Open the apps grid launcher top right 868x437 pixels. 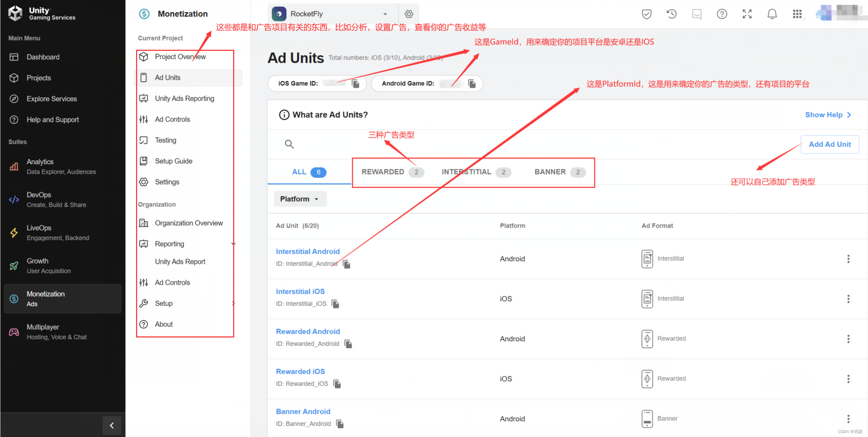point(797,14)
